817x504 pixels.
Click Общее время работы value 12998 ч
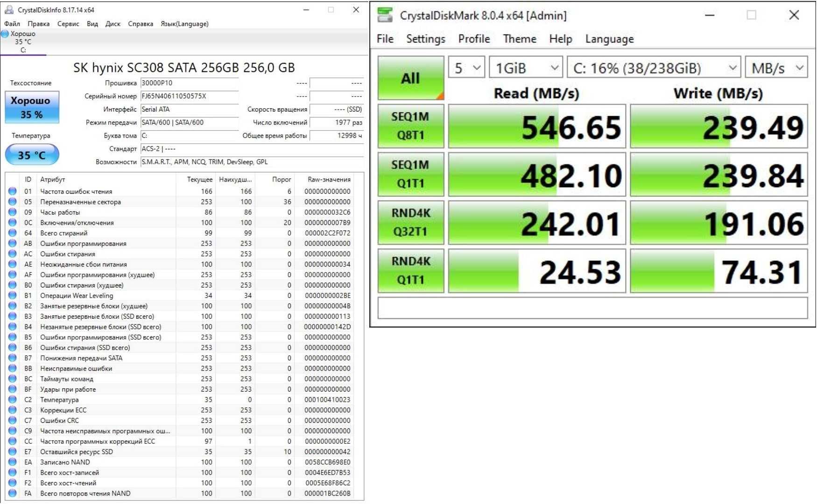(x=337, y=135)
